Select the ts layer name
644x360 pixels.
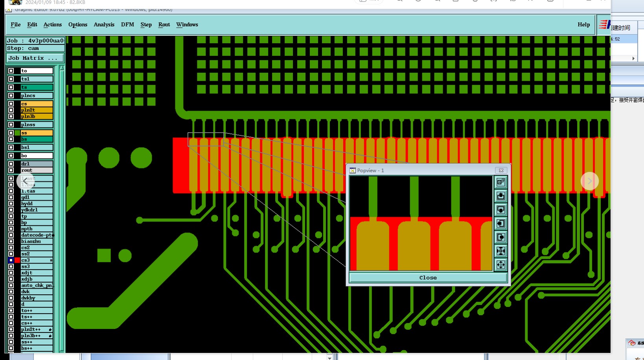point(37,87)
